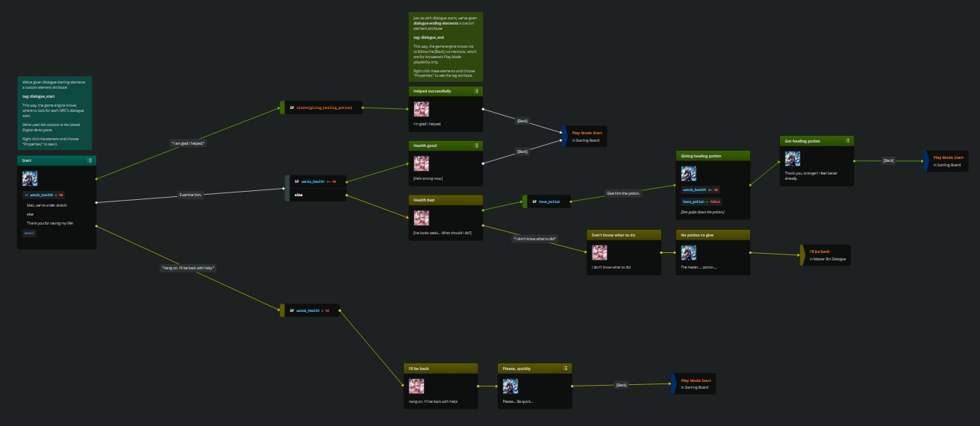This screenshot has height=426, width=980.
Task: Click the "I don't know what to do!" connection label
Action: click(534, 239)
